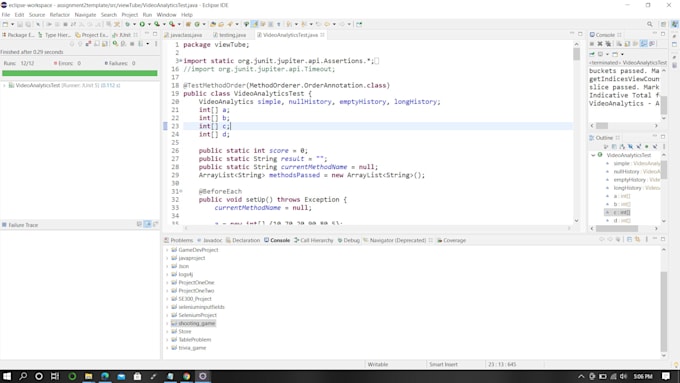Screen dimensions: 680x383
Task: Click the Console horizontal scrollbar thumb
Action: tap(602, 126)
